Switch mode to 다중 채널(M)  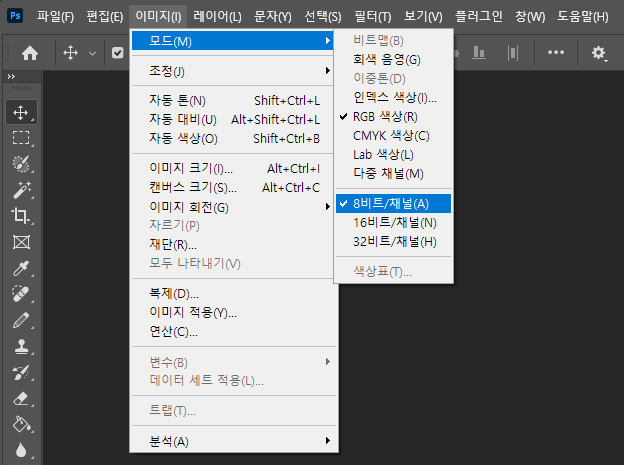394,174
